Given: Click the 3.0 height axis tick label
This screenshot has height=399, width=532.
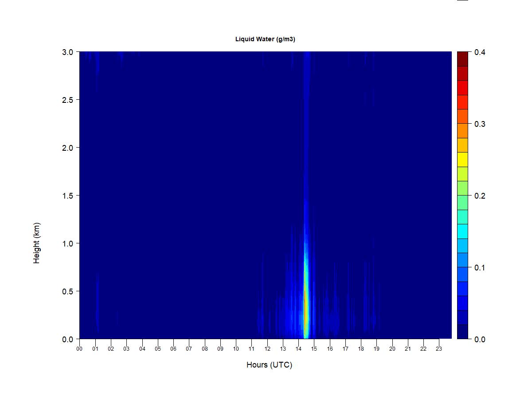Looking at the screenshot, I should click(x=67, y=52).
